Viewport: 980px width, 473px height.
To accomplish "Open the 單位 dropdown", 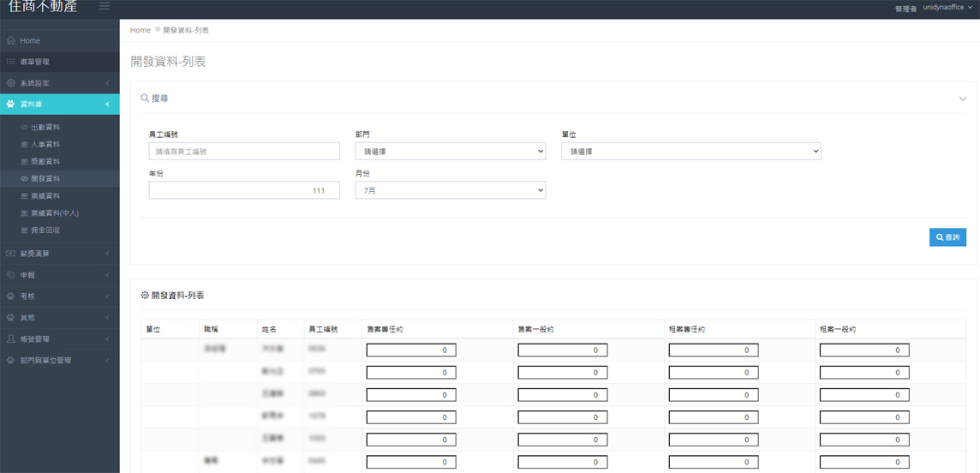I will click(690, 152).
